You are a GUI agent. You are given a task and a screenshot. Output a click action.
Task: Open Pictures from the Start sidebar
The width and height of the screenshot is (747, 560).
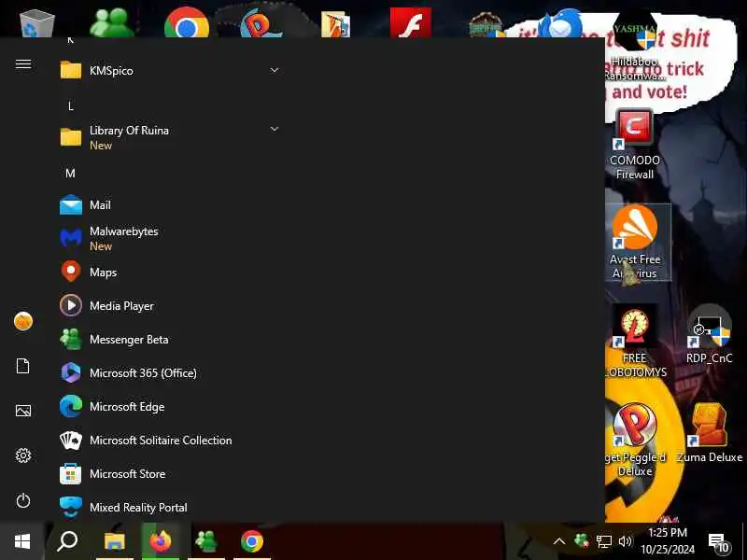[x=22, y=411]
